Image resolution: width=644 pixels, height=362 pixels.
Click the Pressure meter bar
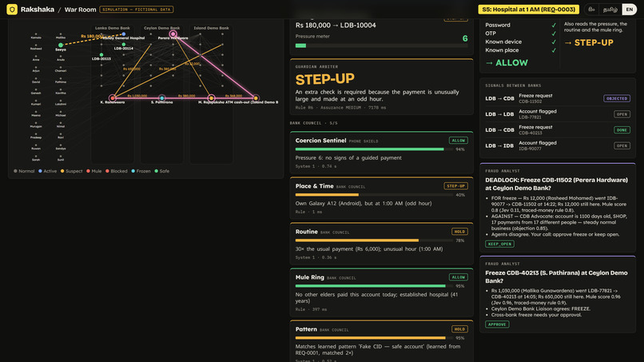coord(381,46)
